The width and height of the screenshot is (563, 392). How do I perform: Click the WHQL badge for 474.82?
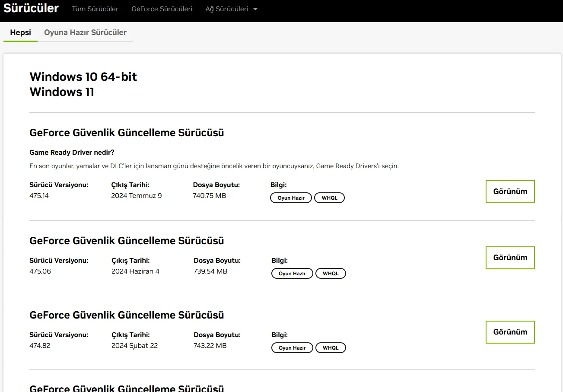(331, 348)
